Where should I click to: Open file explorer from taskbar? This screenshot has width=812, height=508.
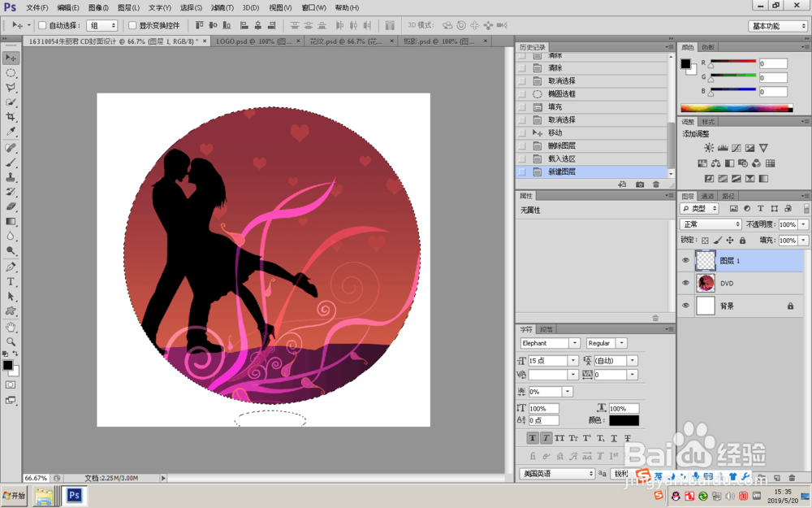tap(45, 496)
